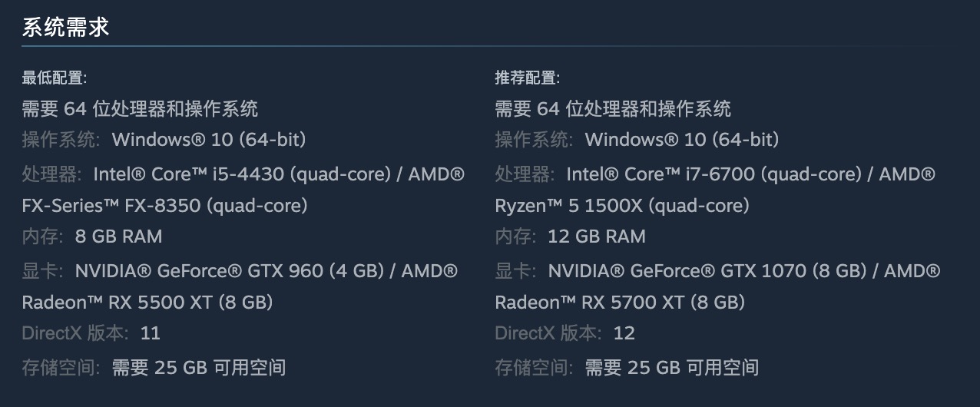Select the 最低配置 label
This screenshot has height=407, width=980.
point(55,78)
